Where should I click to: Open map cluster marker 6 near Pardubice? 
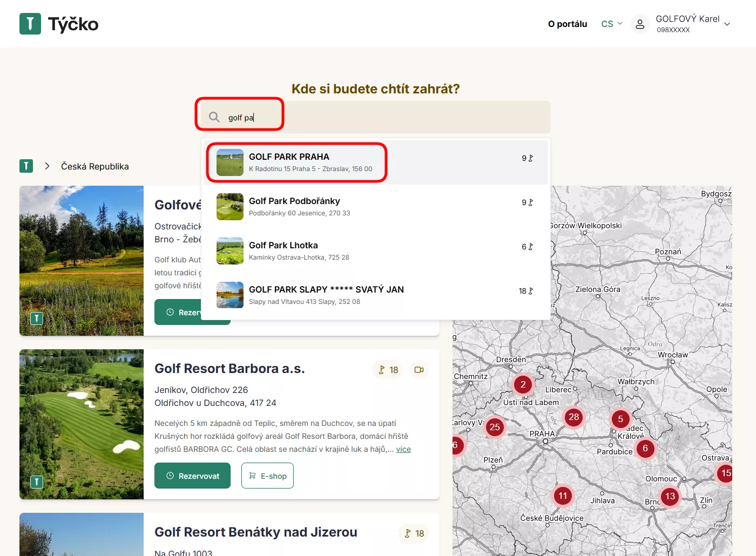[x=645, y=448]
